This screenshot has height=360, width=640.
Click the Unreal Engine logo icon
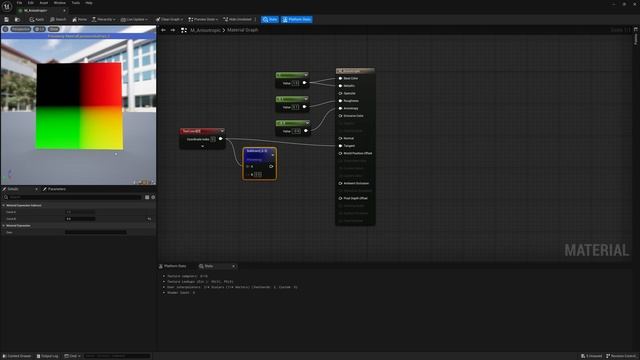7,7
